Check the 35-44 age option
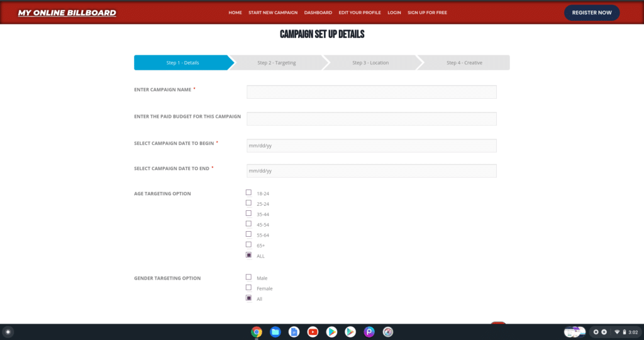Screen dimensions: 644x340 click(x=248, y=213)
